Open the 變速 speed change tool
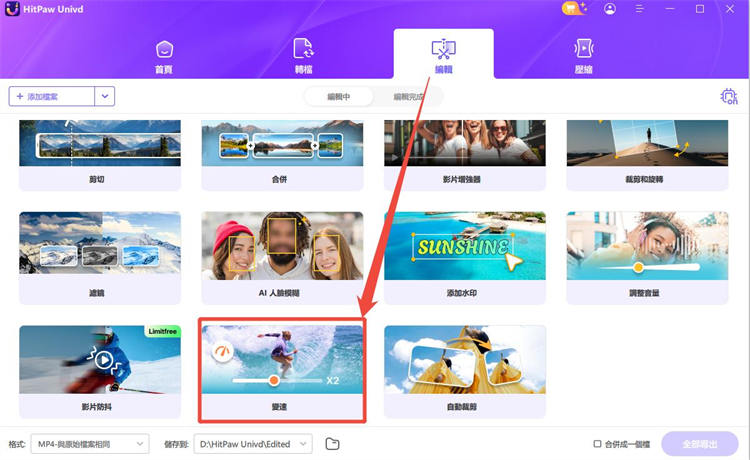 (282, 370)
